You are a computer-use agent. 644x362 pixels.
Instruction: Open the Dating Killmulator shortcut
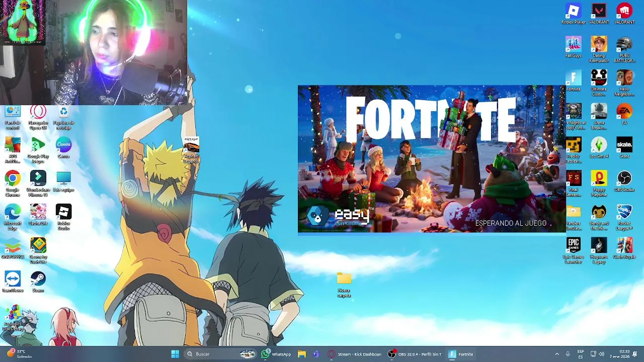pyautogui.click(x=599, y=50)
